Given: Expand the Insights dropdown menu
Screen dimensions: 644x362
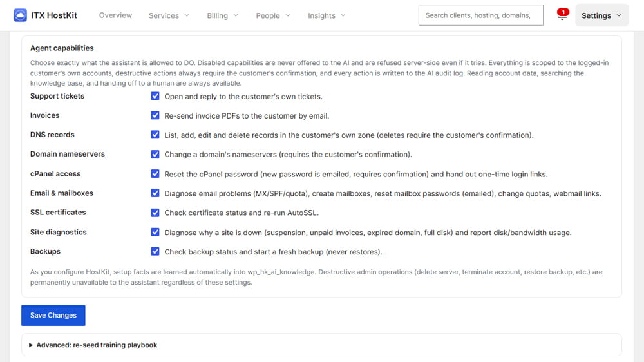Looking at the screenshot, I should tap(327, 15).
